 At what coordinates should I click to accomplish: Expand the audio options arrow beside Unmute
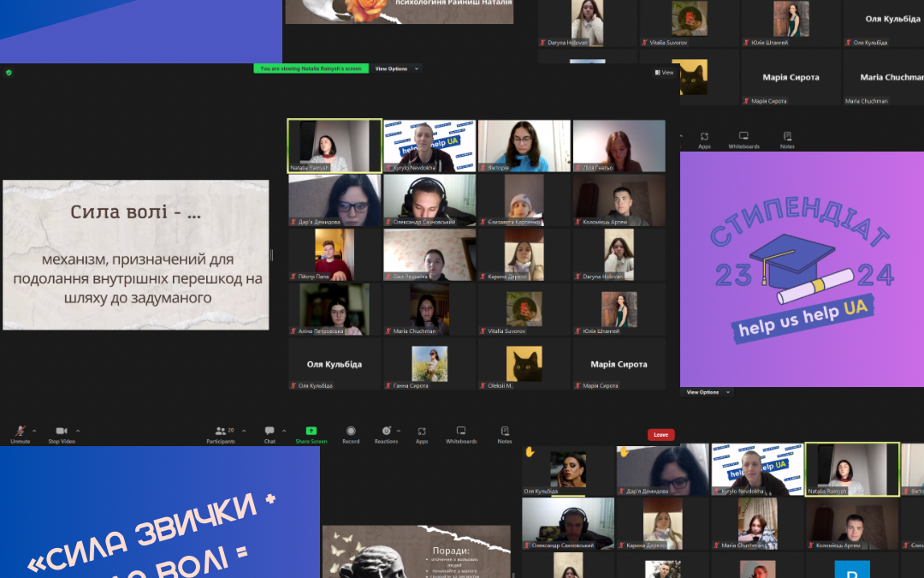coord(34,431)
